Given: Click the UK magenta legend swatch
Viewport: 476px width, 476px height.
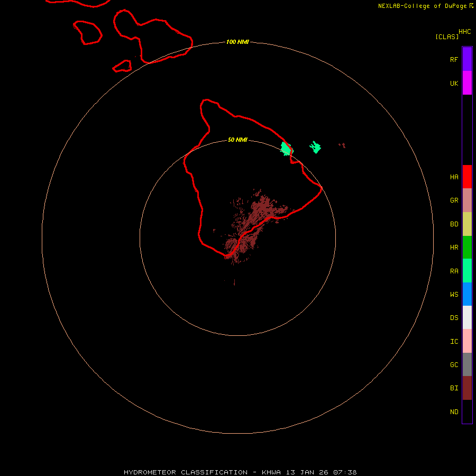Looking at the screenshot, I should (x=467, y=83).
